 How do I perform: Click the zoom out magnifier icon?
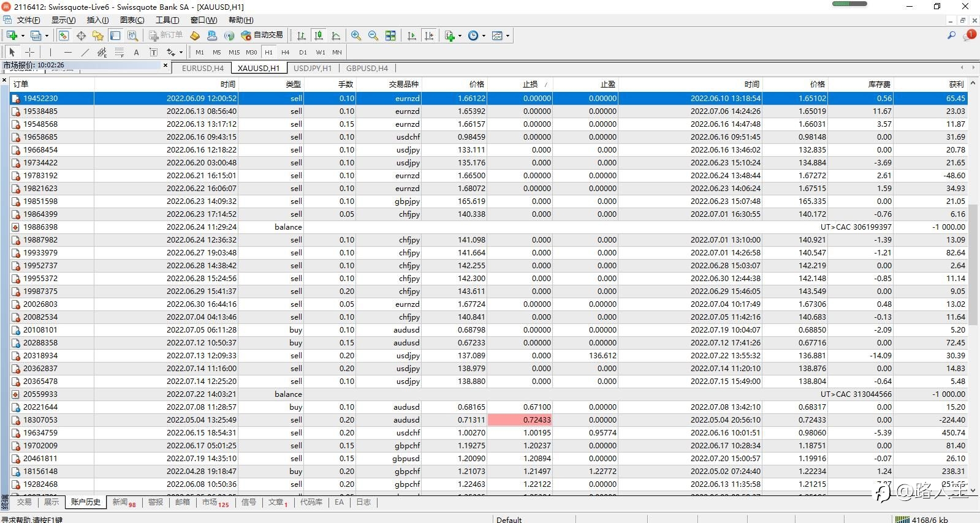(373, 36)
